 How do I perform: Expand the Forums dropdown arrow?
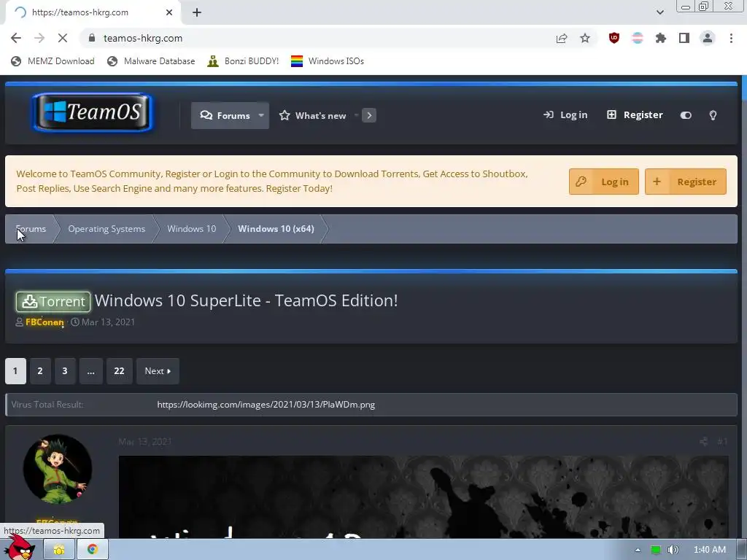click(261, 116)
